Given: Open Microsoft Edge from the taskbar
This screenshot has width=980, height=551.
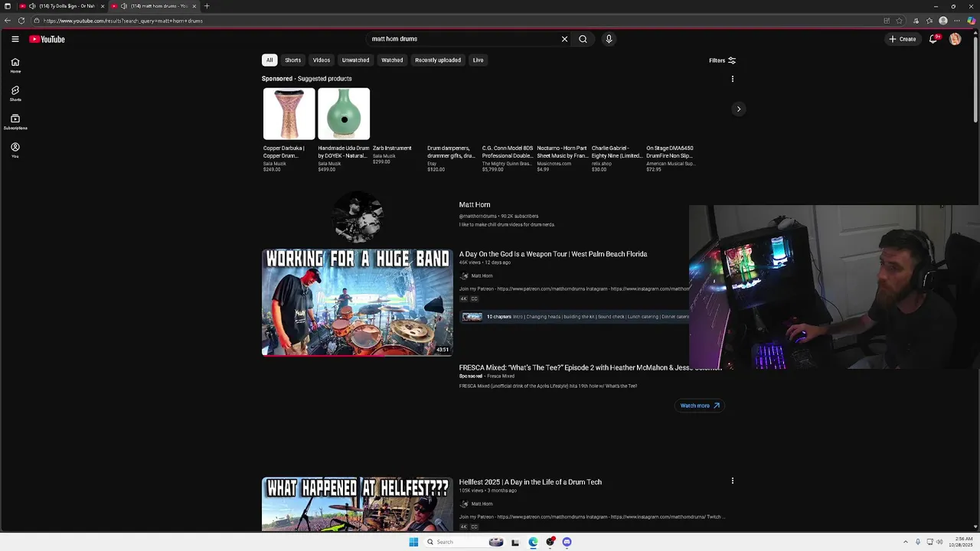Looking at the screenshot, I should tap(533, 542).
